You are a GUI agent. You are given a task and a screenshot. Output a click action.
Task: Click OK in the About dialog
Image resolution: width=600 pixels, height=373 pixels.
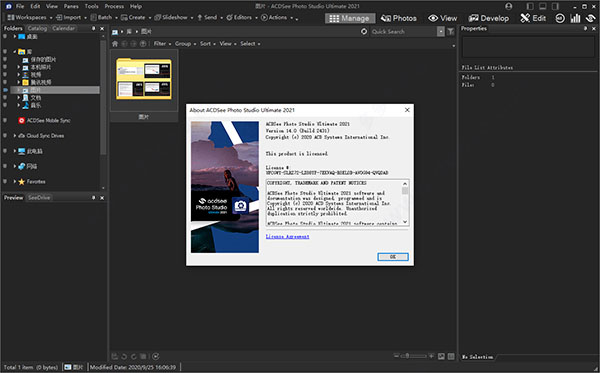(x=393, y=257)
